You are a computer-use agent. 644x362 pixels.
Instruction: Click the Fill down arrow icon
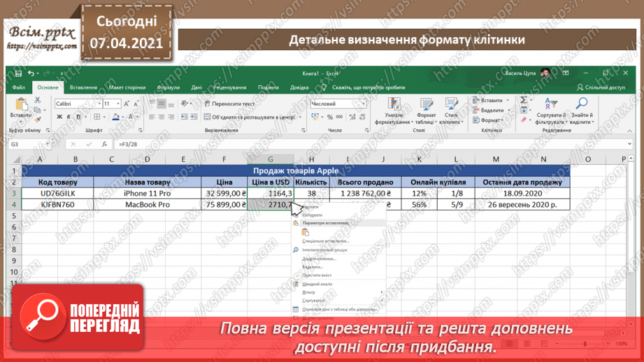tap(524, 110)
